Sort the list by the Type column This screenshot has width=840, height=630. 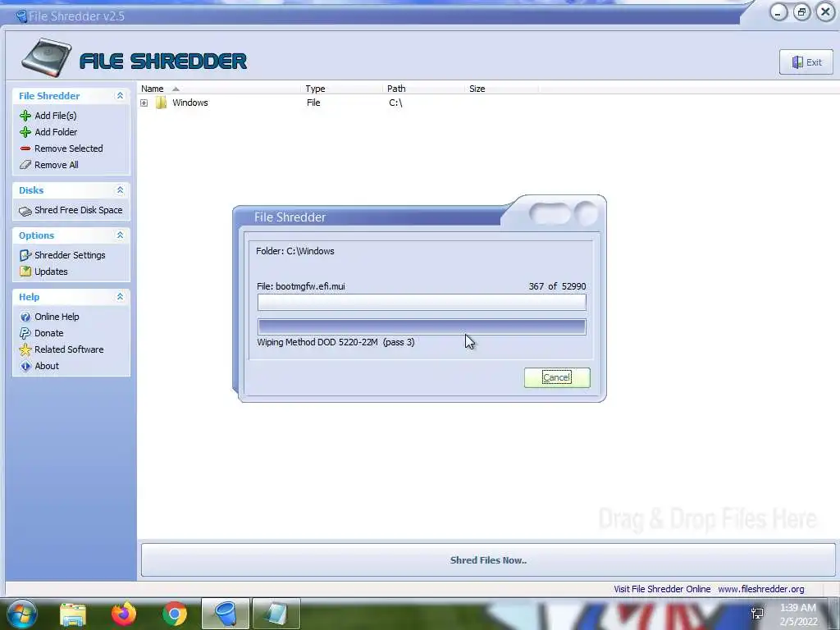click(343, 89)
